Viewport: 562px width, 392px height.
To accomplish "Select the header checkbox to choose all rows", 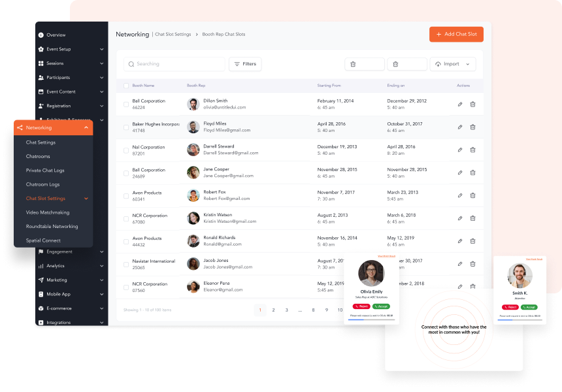I will click(126, 86).
